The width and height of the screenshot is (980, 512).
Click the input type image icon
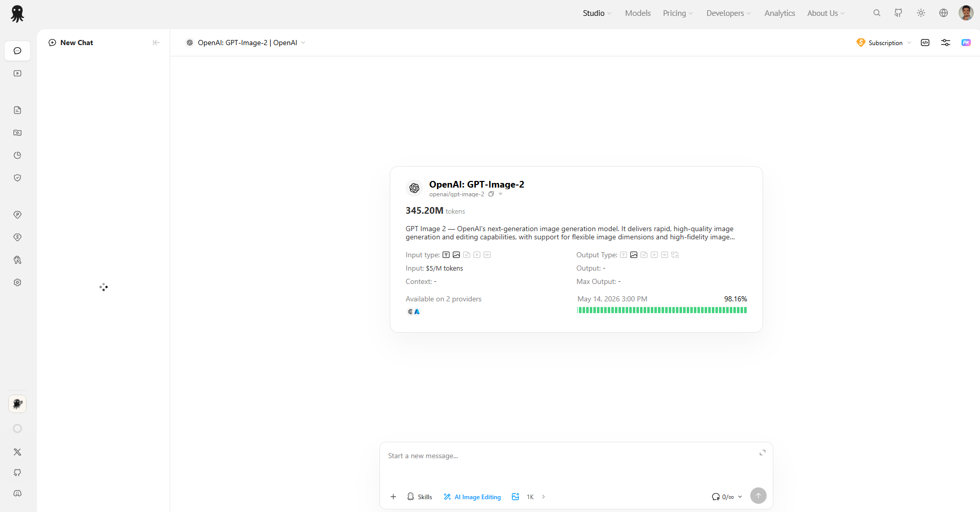(456, 255)
